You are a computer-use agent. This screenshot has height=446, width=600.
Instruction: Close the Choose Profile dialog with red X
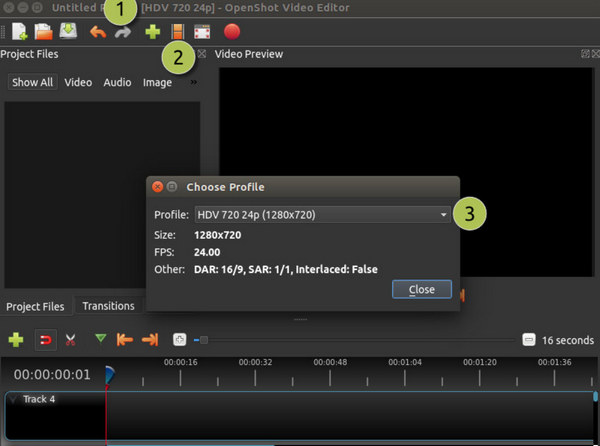tap(157, 187)
